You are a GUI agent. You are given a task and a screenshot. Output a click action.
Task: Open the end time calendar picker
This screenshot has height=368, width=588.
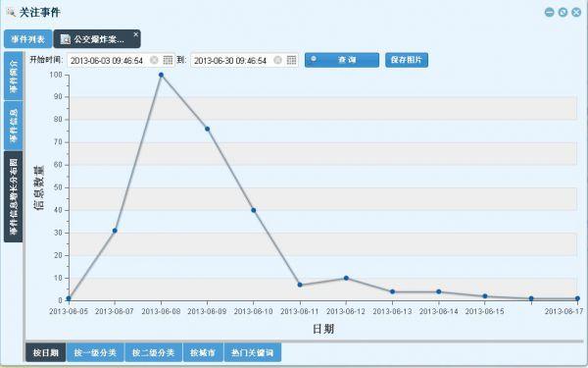pos(291,60)
